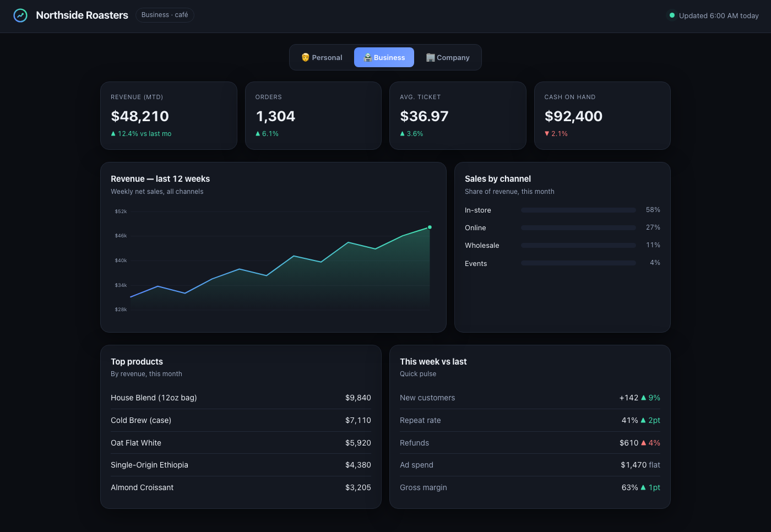Switch to the Personal tab
Viewport: 771px width, 532px height.
pos(322,57)
